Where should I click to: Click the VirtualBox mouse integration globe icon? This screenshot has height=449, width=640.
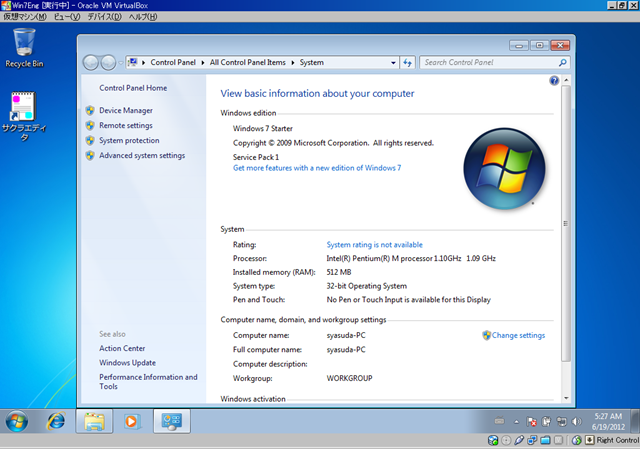pyautogui.click(x=576, y=440)
